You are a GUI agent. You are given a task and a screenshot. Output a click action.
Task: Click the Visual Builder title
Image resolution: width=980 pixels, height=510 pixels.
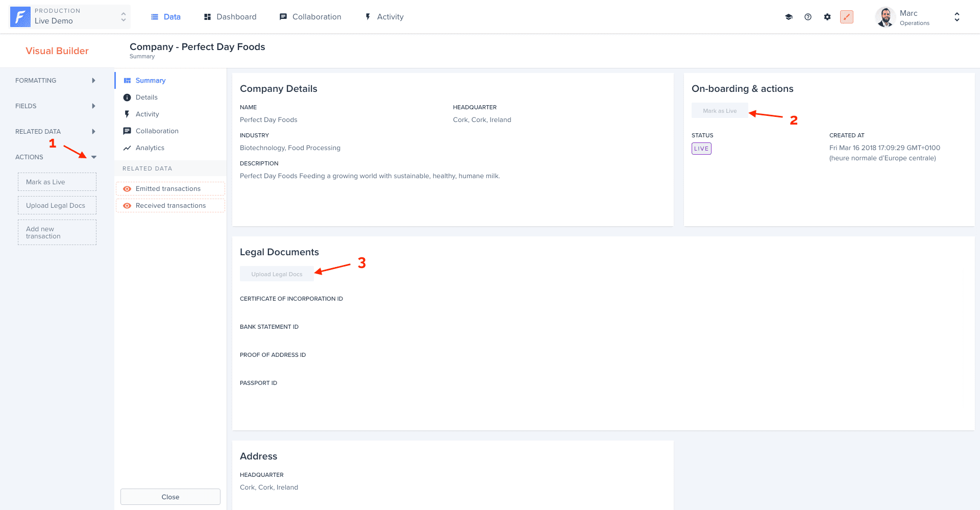click(x=57, y=51)
